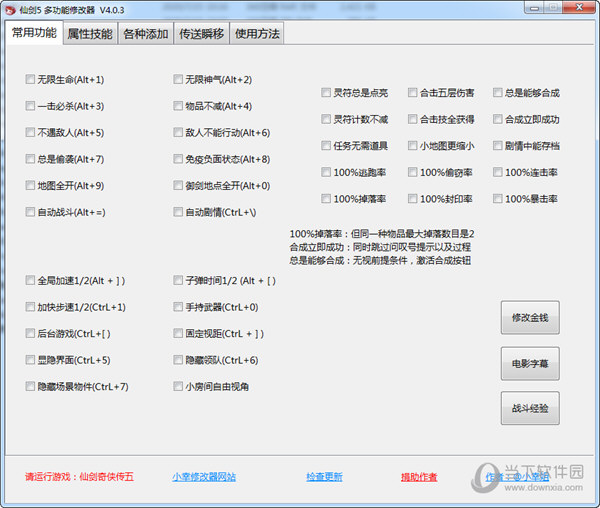Viewport: 600px width, 508px height.
Task: Click the 合成立即成功 explanation line
Action: pos(380,247)
